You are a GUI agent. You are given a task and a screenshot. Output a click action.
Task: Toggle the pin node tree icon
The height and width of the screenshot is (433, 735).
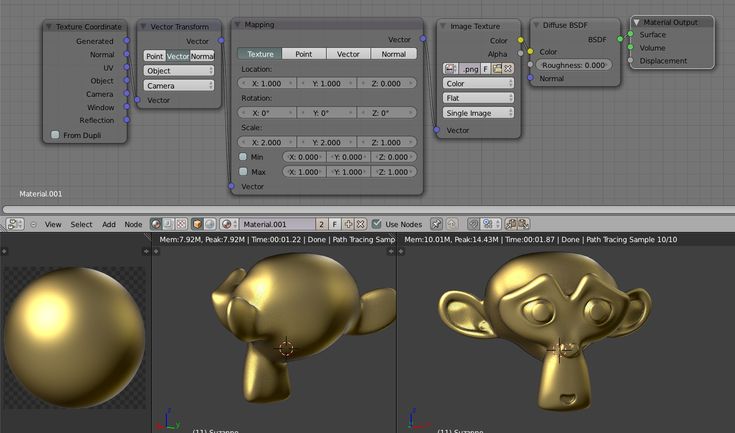pos(436,224)
